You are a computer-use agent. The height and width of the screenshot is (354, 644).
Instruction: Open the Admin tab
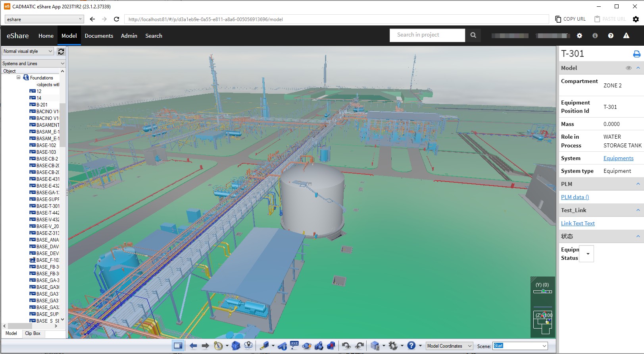pos(129,36)
